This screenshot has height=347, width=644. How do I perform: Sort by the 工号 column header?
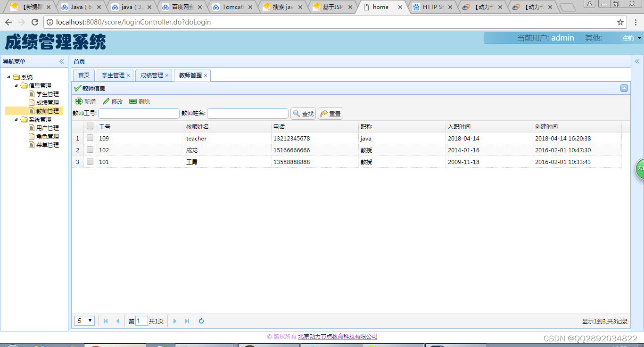(140, 126)
